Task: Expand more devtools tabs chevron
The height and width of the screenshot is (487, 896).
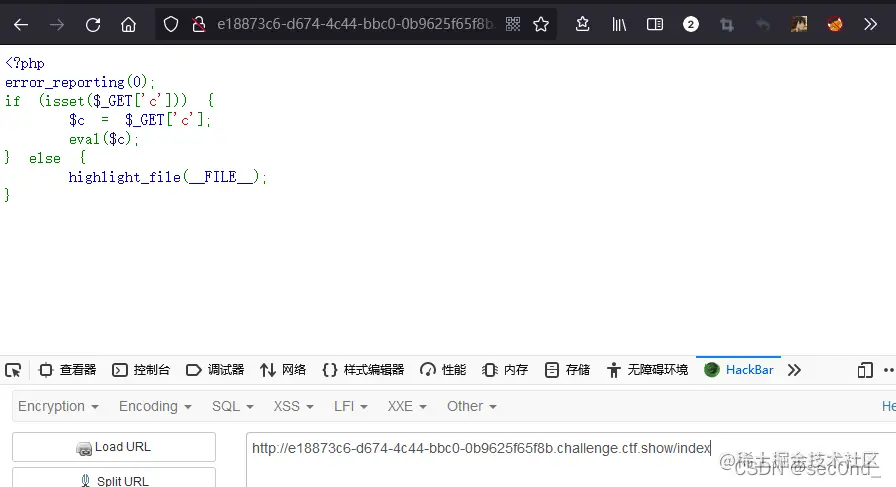Action: coord(794,370)
